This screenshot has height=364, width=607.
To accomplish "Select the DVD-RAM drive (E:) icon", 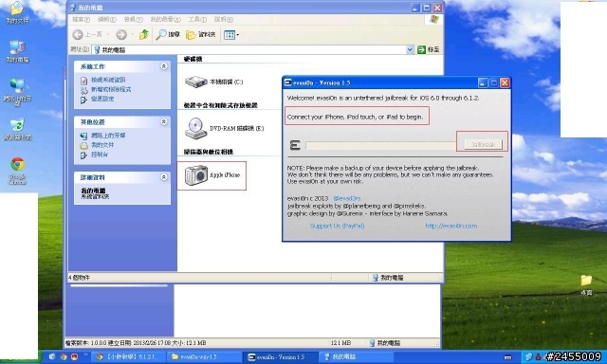I will (x=196, y=128).
